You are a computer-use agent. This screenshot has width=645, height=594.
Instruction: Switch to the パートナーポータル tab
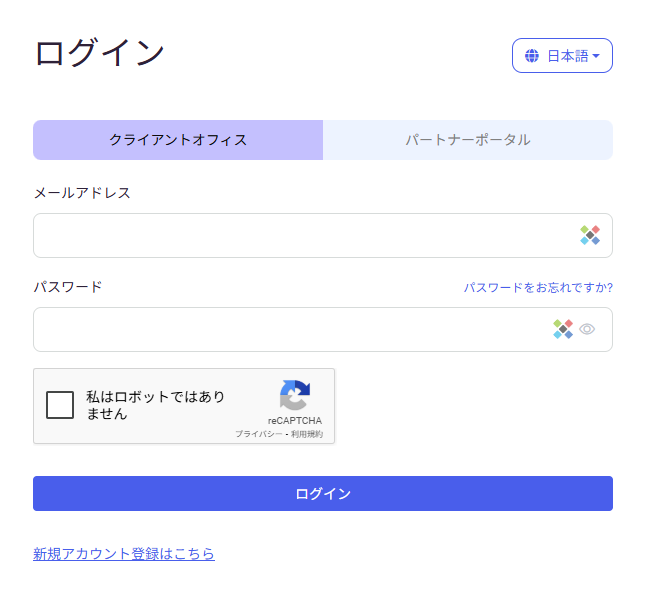point(468,140)
